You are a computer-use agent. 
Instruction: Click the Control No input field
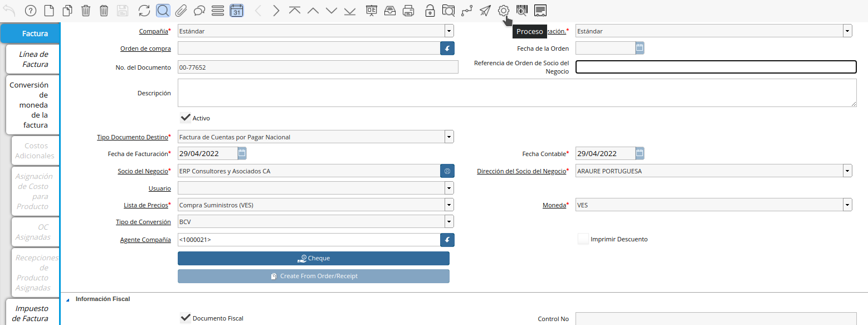pos(716,319)
